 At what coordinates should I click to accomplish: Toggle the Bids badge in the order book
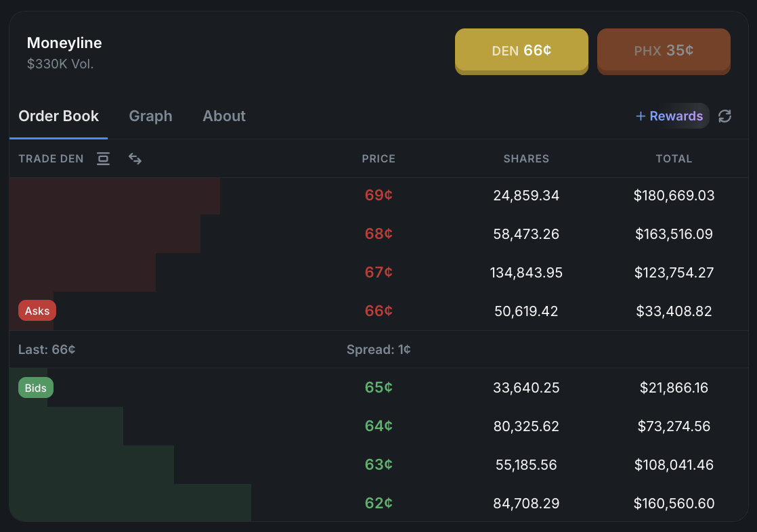tap(35, 387)
